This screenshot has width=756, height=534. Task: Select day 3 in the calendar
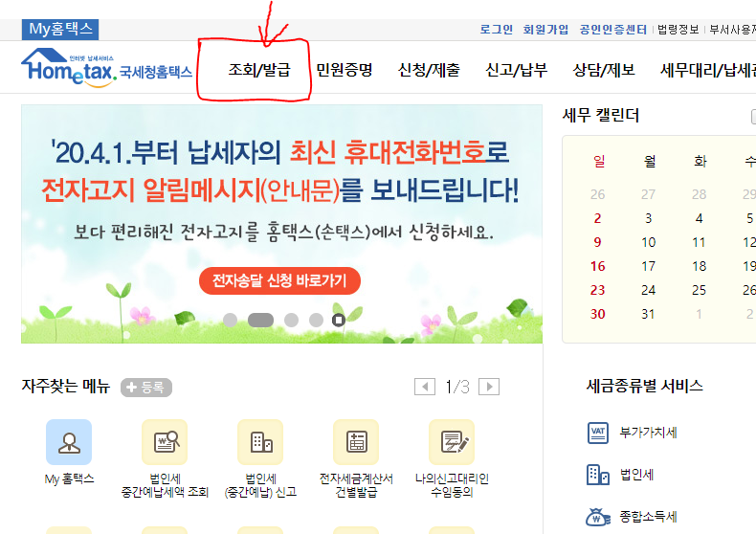point(649,218)
